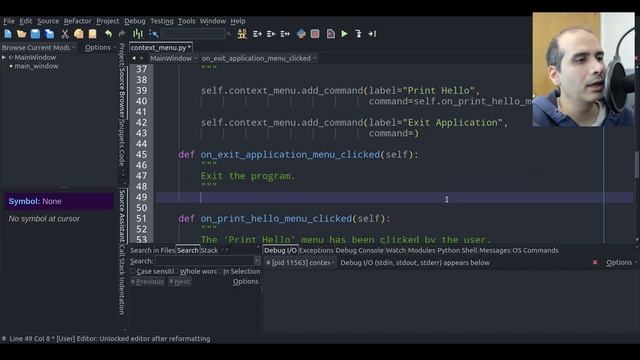Open on_exit_application_menu_clicked method dropdown
This screenshot has height=360, width=640.
pyautogui.click(x=259, y=58)
